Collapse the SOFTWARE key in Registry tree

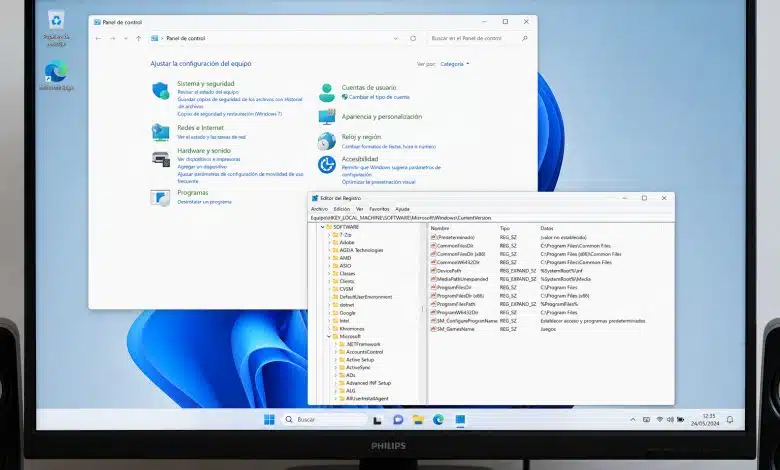(322, 227)
